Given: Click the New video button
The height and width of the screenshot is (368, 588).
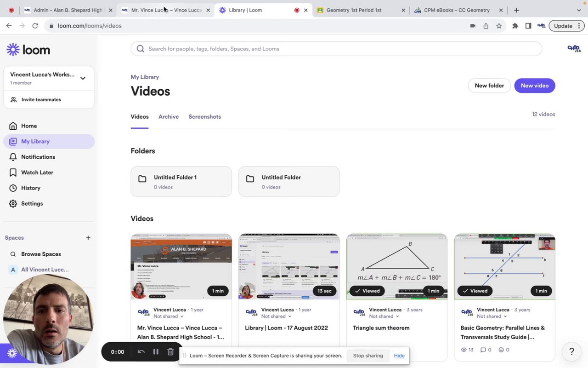Looking at the screenshot, I should click(x=534, y=86).
